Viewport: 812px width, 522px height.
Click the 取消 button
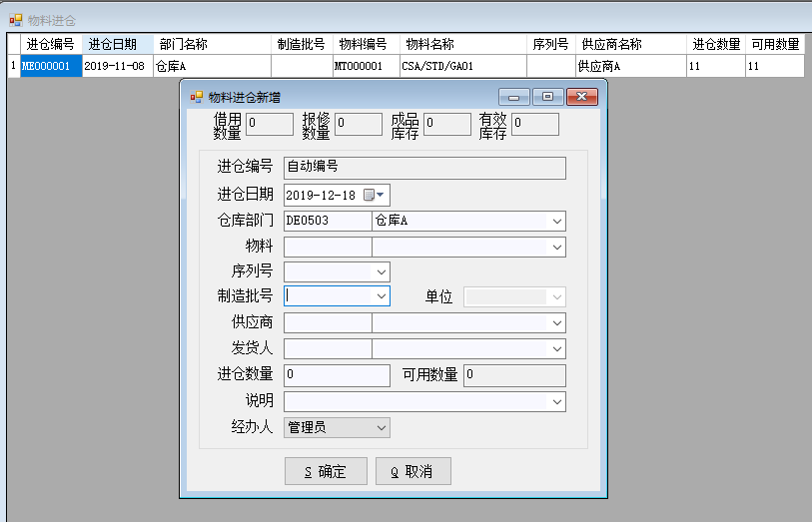coord(412,472)
